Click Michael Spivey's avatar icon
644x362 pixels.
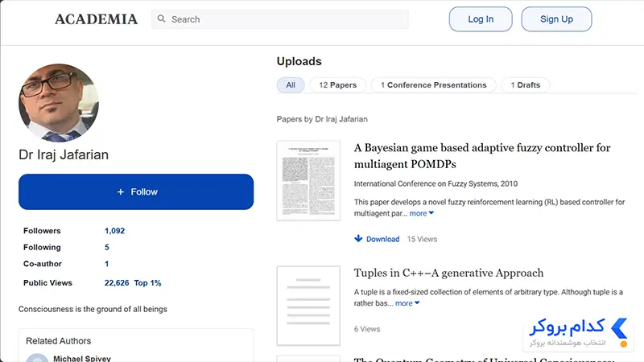(37, 358)
